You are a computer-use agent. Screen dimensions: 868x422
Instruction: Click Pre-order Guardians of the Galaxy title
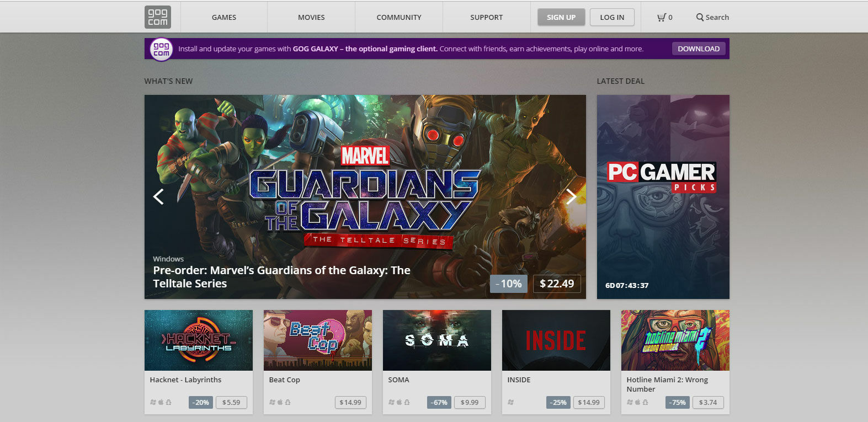[281, 277]
